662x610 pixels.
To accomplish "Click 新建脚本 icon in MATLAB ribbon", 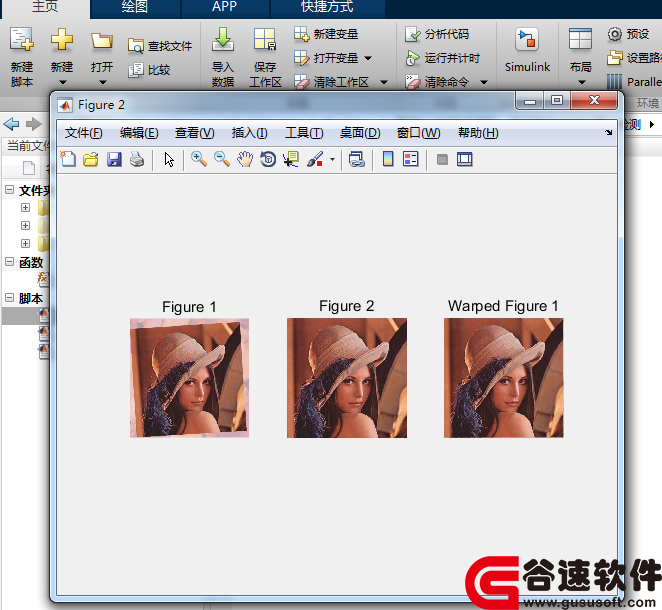I will [x=22, y=57].
